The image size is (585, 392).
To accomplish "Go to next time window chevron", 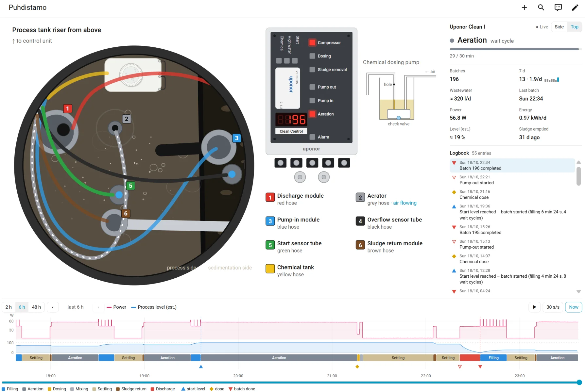I will click(98, 307).
